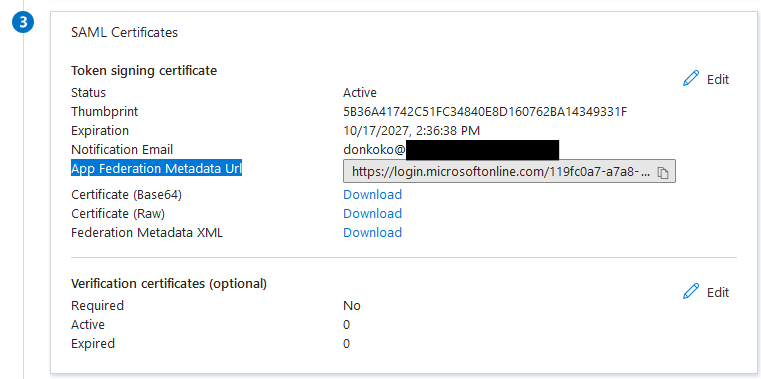
Task: Copy the App Federation Metadata Url
Action: 662,172
